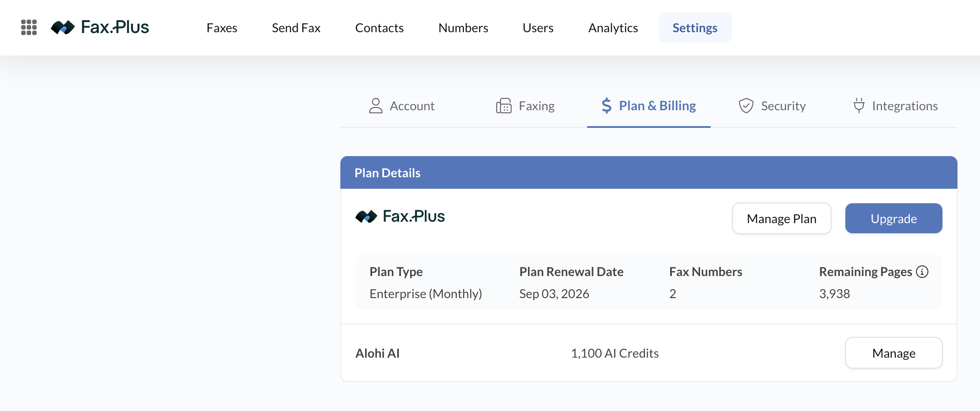Image resolution: width=980 pixels, height=411 pixels.
Task: Click the remaining pages value 3,938
Action: tap(835, 294)
